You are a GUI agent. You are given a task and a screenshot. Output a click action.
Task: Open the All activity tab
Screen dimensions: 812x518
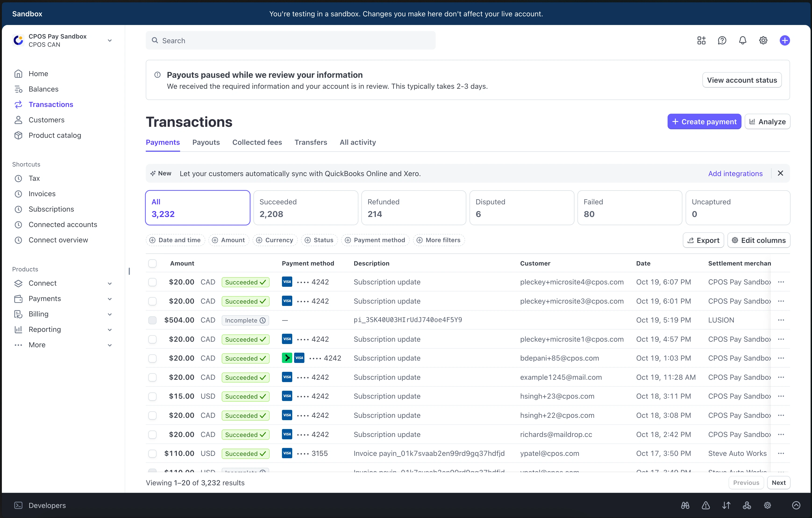[x=357, y=142]
